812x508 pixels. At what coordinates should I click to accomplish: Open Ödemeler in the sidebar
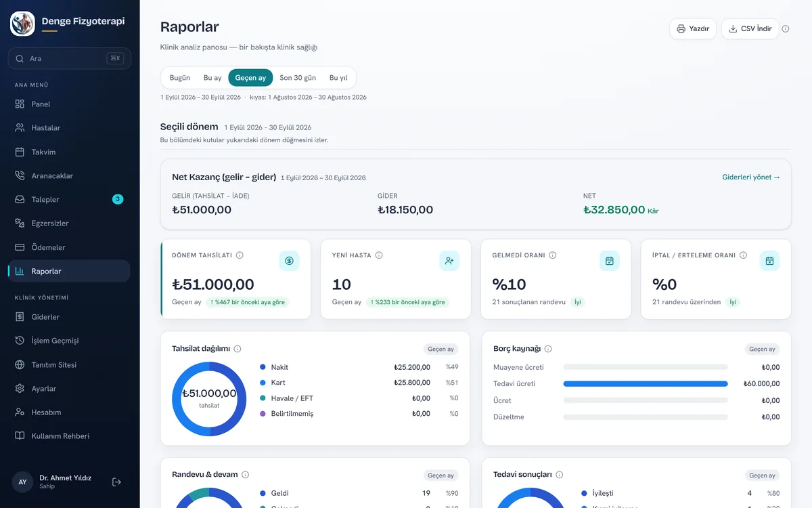pyautogui.click(x=69, y=247)
